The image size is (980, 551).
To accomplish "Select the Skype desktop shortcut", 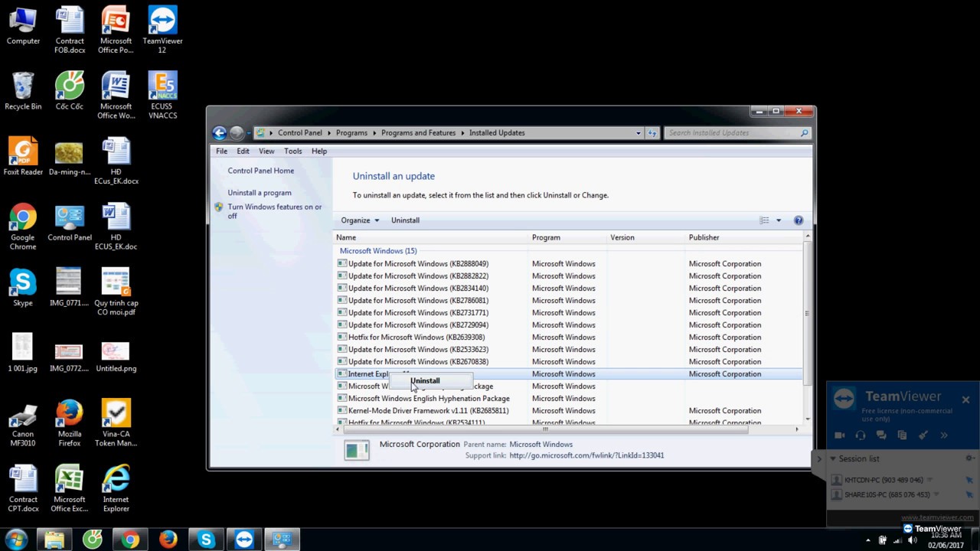I will pos(23,287).
